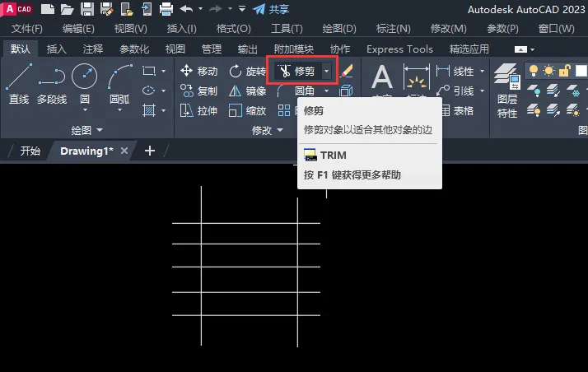Click the New drawing icon in quick access toolbar

pos(47,8)
